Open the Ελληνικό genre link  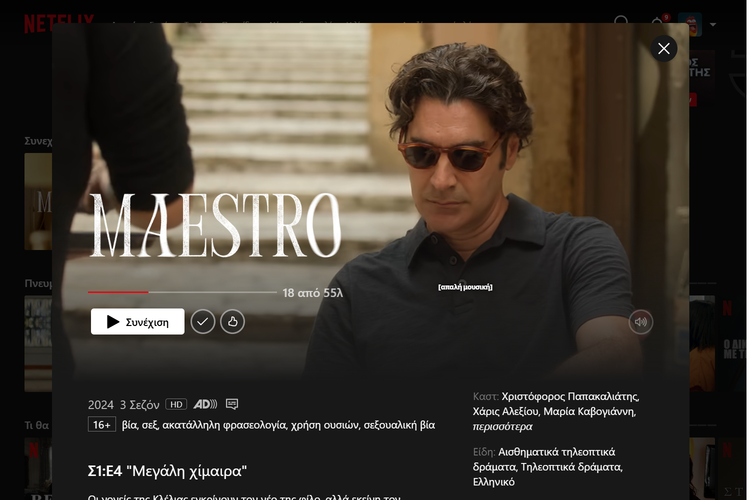494,482
